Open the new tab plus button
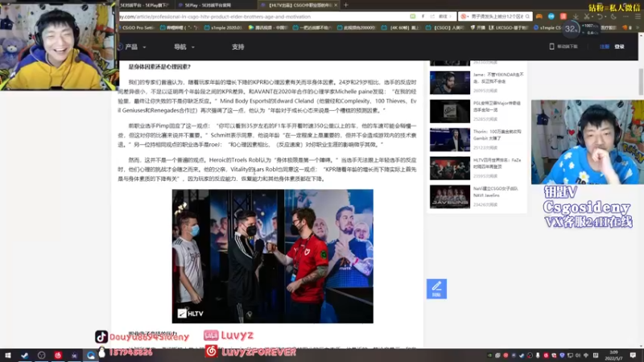Image resolution: width=644 pixels, height=362 pixels. pyautogui.click(x=346, y=5)
